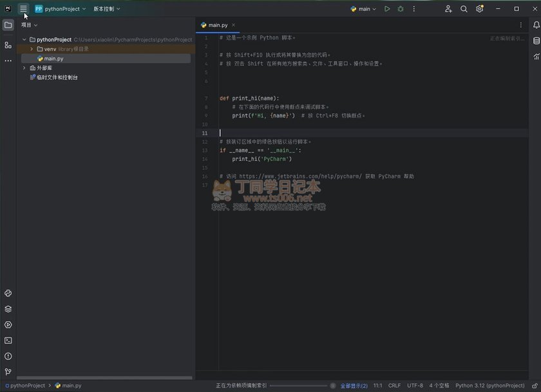Expand the venv folder in tree
This screenshot has width=541, height=392.
[x=32, y=49]
